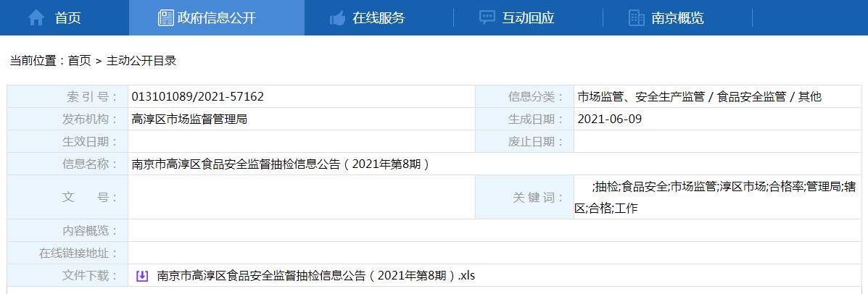This screenshot has width=868, height=294.
Task: Open the 南京概览 tab
Action: click(677, 17)
